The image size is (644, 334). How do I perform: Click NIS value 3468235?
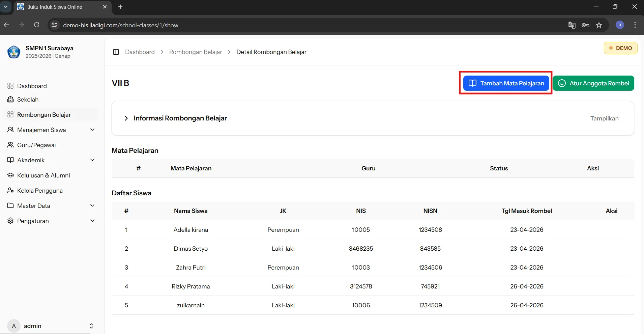tap(361, 249)
